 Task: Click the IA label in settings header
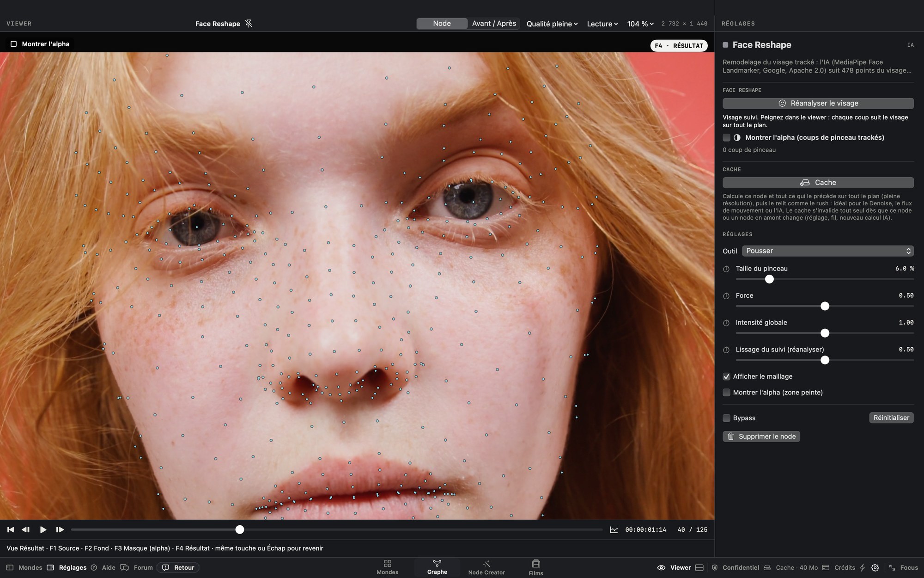tap(910, 45)
